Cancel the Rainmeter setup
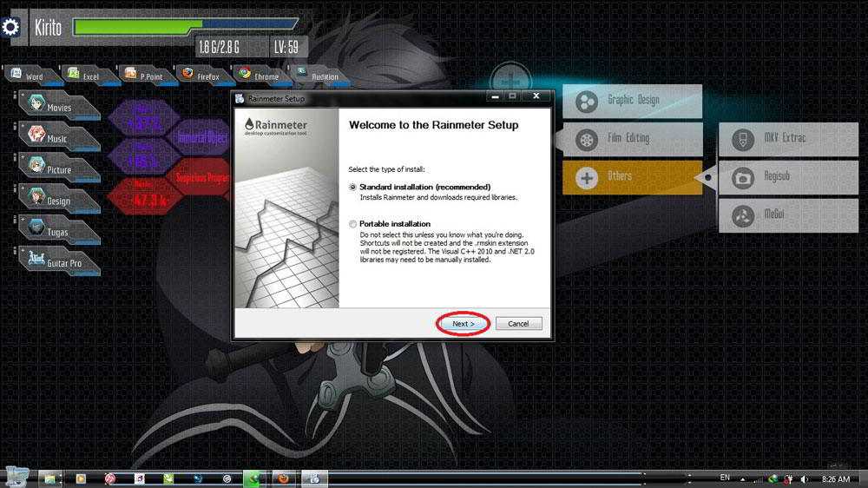 [x=518, y=324]
